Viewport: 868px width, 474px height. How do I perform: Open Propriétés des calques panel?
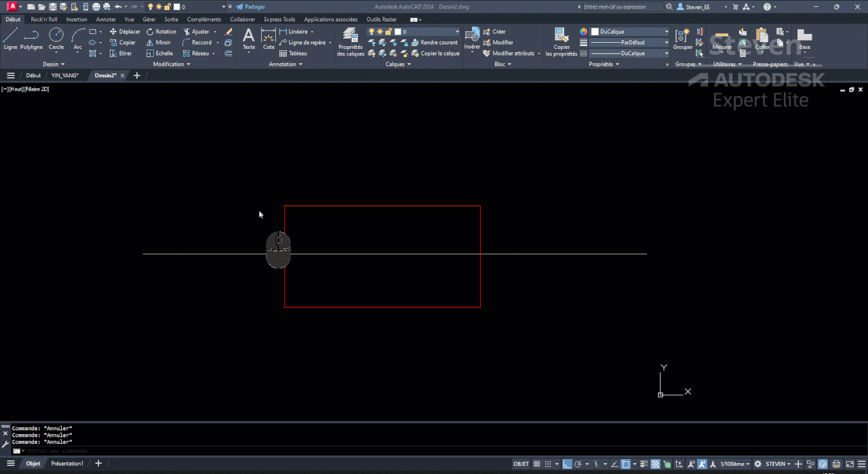pos(351,42)
